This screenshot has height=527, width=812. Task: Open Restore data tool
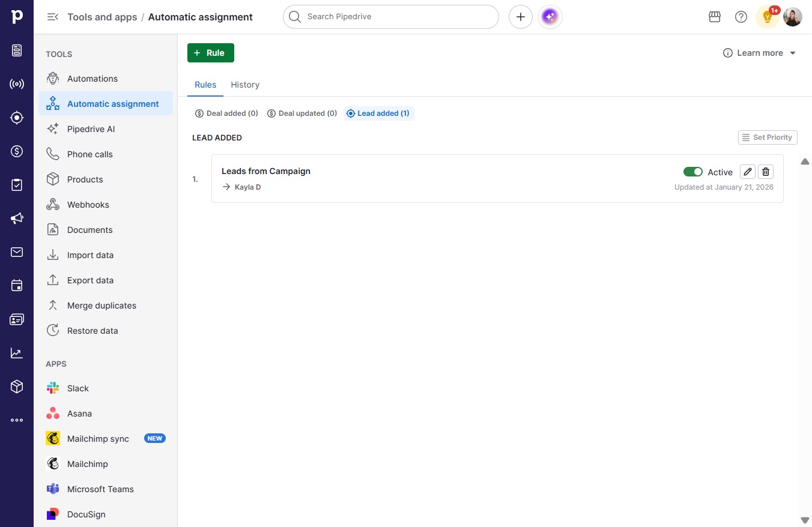[106, 331]
